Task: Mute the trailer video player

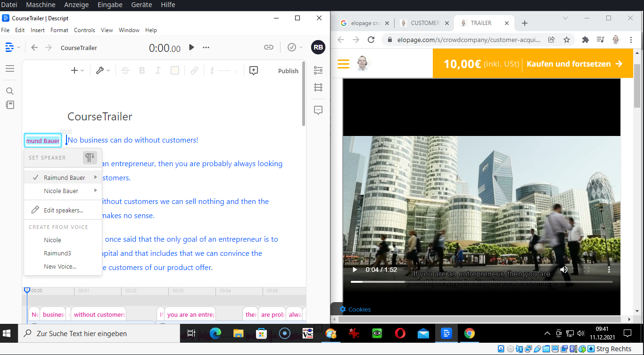Action: coord(564,269)
